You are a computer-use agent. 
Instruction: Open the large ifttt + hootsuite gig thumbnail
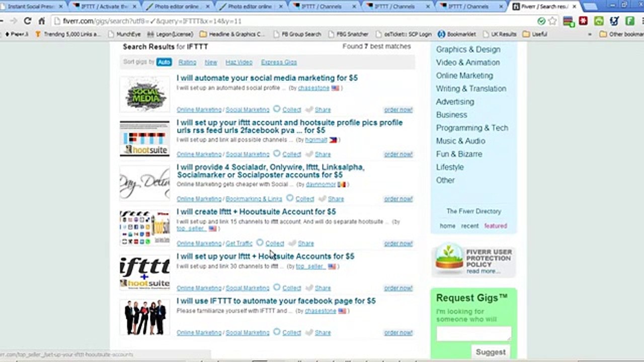tap(145, 273)
